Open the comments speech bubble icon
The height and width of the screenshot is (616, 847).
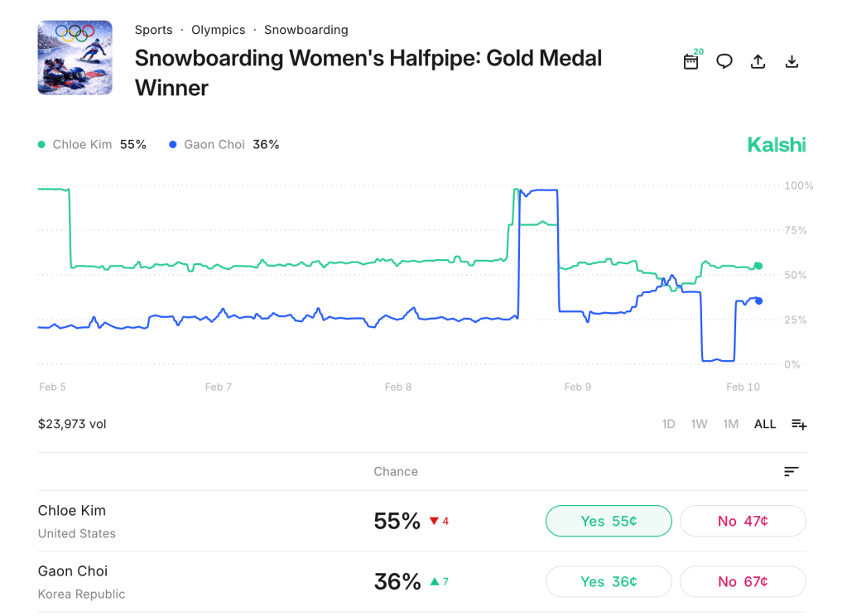click(724, 61)
